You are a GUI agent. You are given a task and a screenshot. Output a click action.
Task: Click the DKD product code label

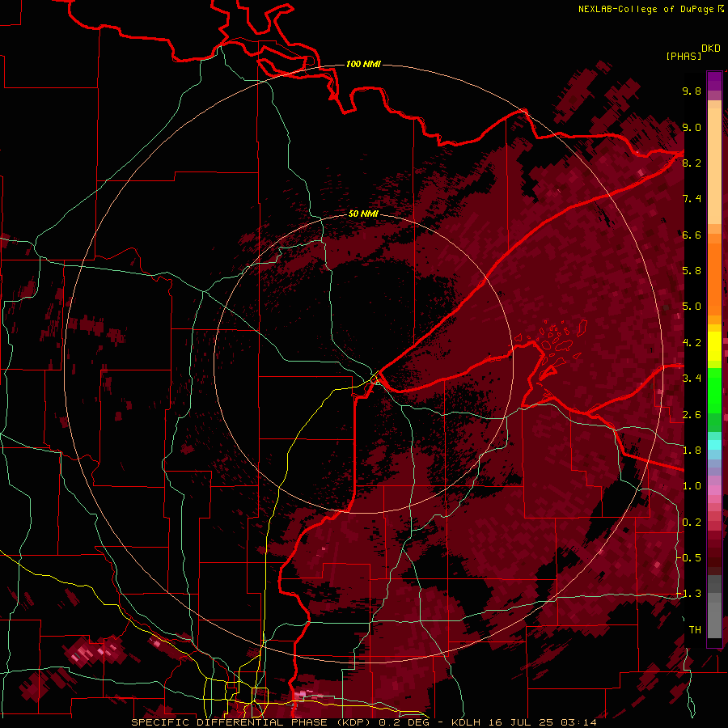click(710, 49)
